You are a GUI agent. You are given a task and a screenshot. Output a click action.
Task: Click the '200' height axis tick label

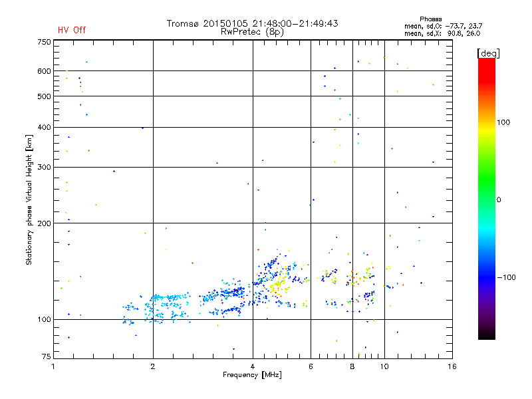click(x=44, y=223)
